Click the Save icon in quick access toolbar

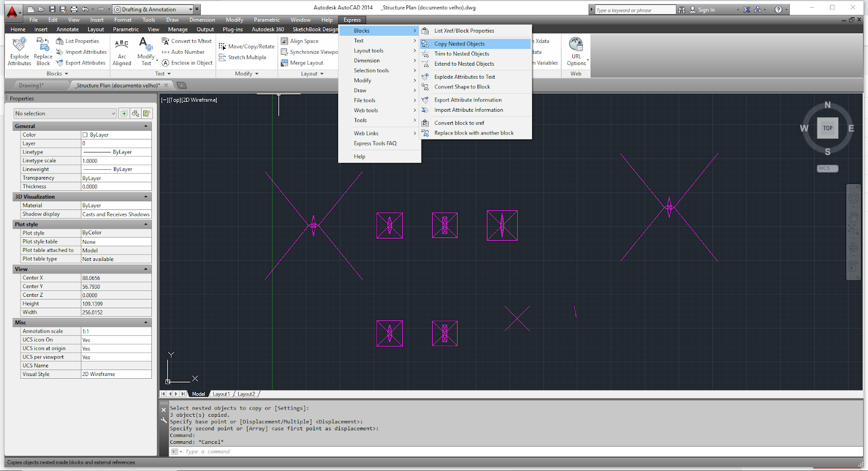coord(52,9)
